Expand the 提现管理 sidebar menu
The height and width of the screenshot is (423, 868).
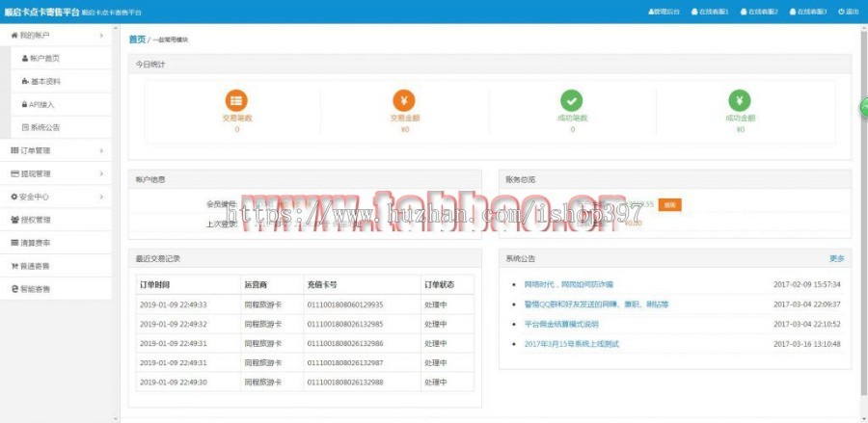click(x=56, y=173)
